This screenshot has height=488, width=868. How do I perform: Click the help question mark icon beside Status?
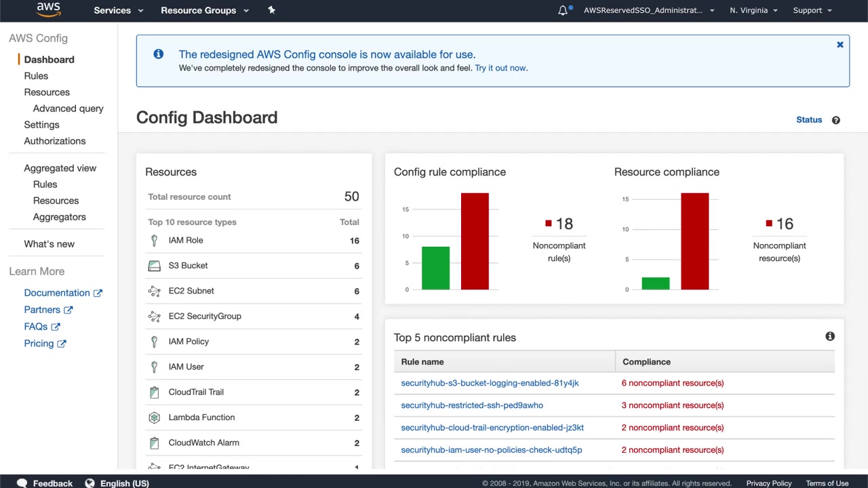[x=835, y=120]
